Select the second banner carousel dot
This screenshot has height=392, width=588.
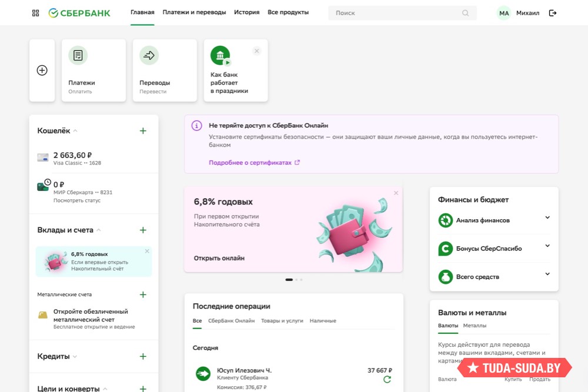click(296, 280)
